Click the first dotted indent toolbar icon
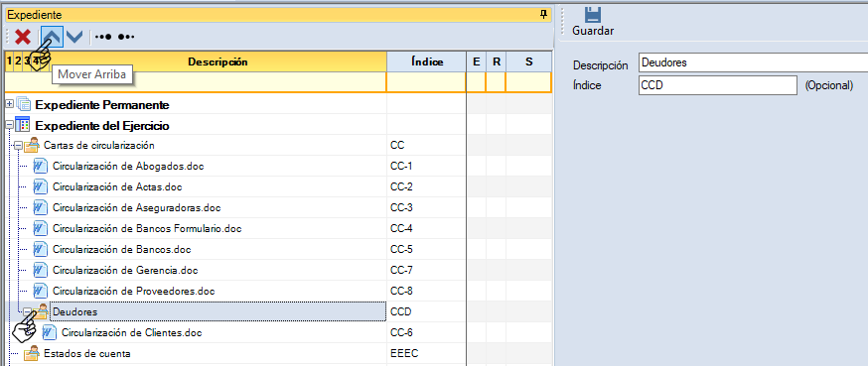Viewport: 868px width, 366px height. coord(103,37)
